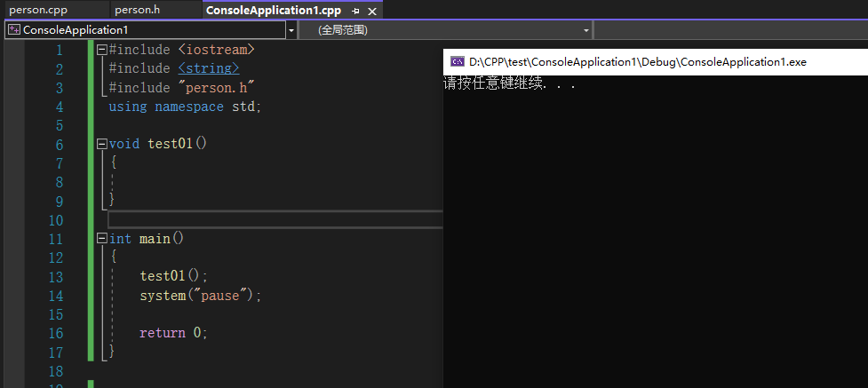Click 'void test01()' declaration text
868x388 pixels.
[158, 144]
